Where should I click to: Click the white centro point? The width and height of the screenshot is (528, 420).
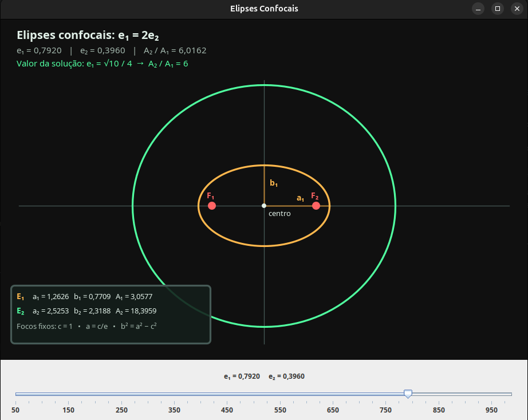(264, 206)
